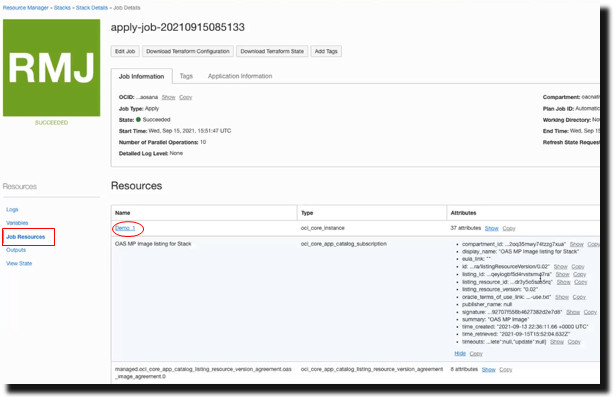This screenshot has width=614, height=397.
Task: Click the green Succeeded state indicator
Action: click(138, 119)
